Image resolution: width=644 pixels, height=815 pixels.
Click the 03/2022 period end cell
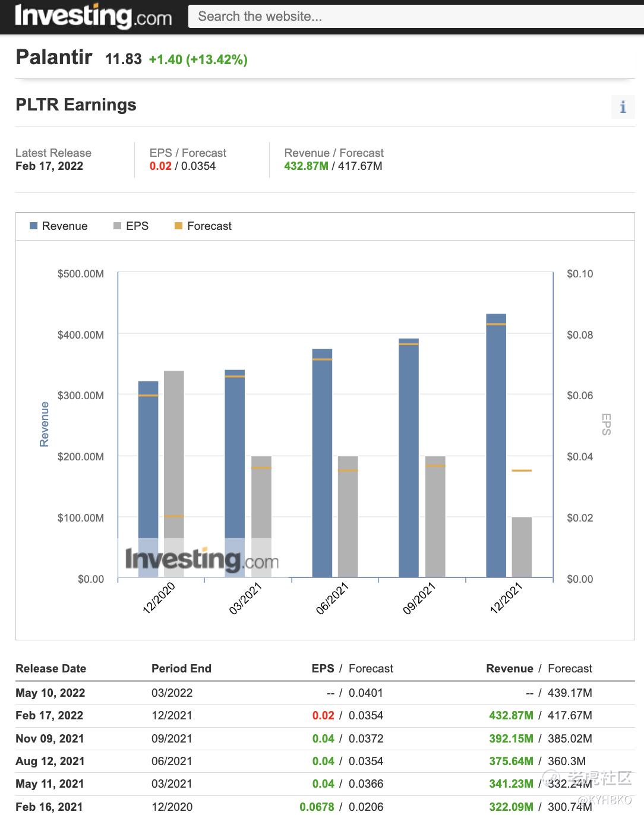click(x=172, y=693)
